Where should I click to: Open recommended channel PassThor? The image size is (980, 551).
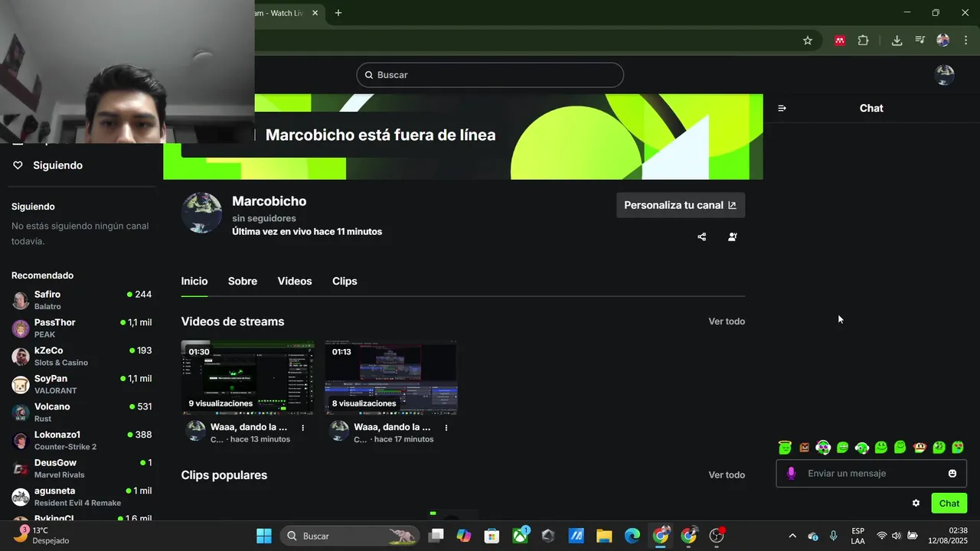(x=81, y=328)
